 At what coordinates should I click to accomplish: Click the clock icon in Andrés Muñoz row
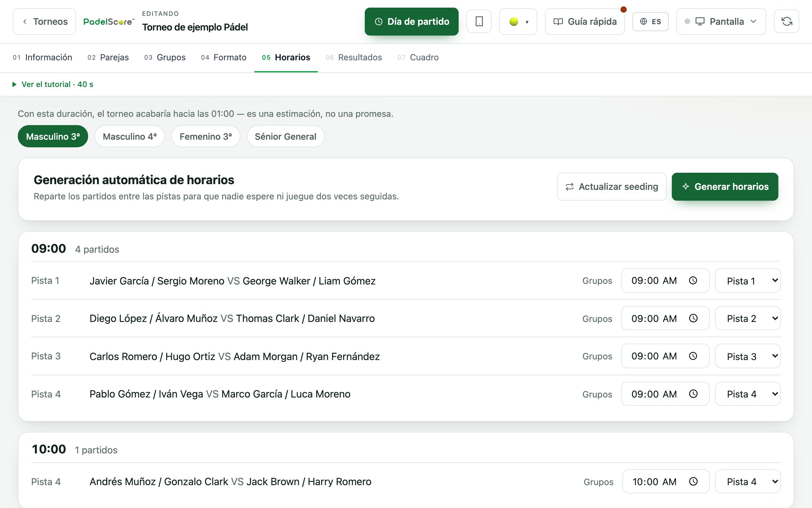[x=693, y=481]
